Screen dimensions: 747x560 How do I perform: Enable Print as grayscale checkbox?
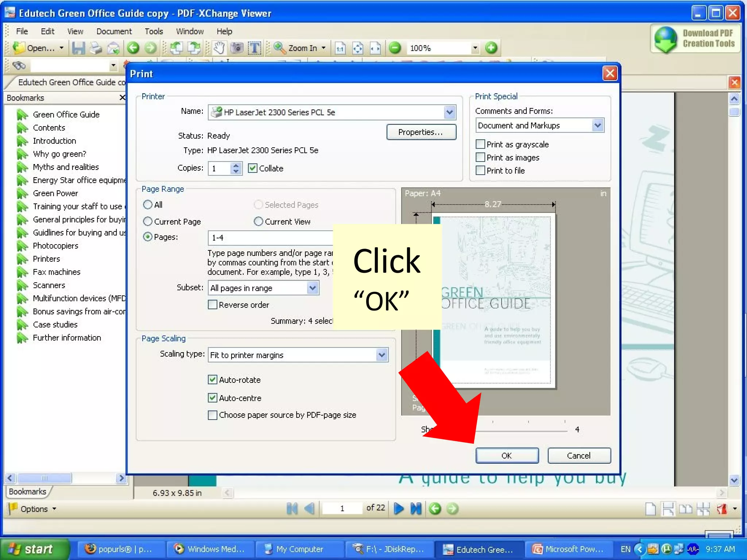[481, 144]
